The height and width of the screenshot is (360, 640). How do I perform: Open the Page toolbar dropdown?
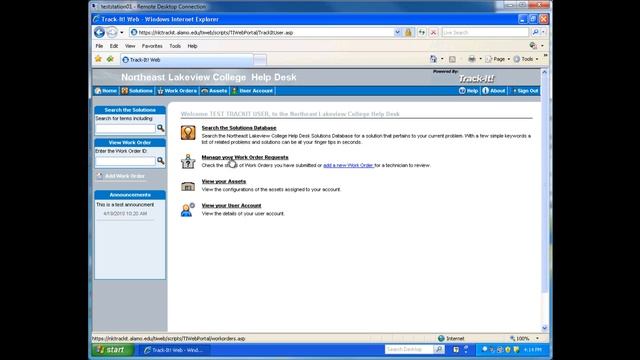tap(498, 59)
